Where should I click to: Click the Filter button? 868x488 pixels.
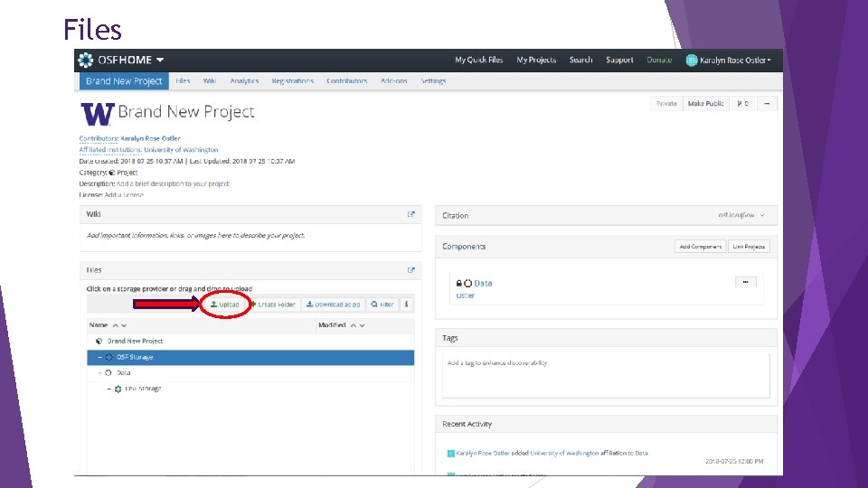click(382, 305)
